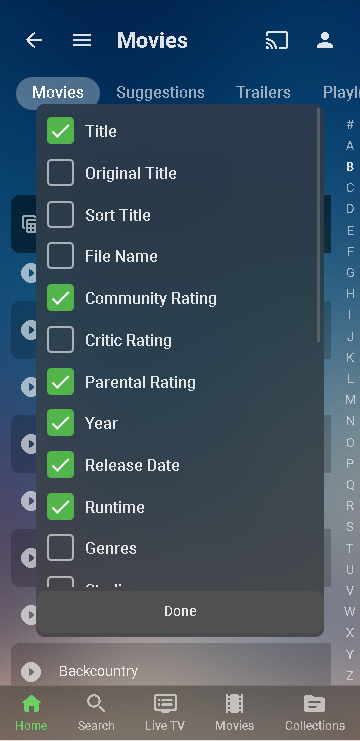
Task: Toggle the Year checkbox off
Action: 60,423
